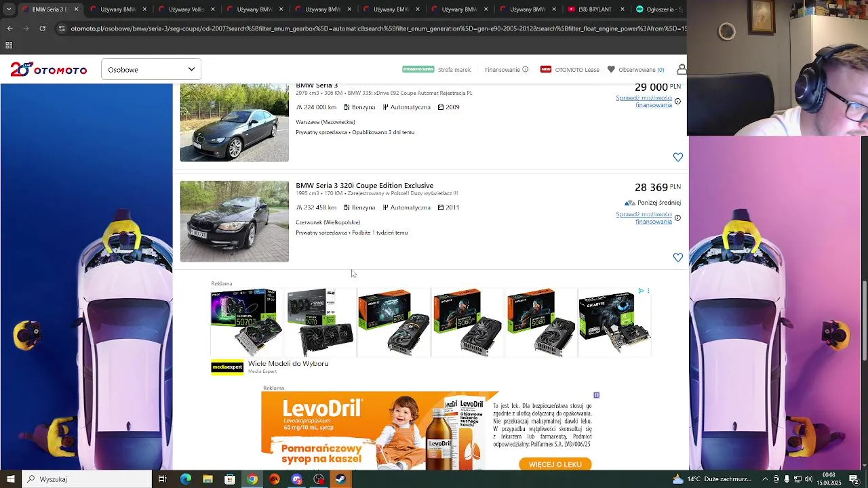
Task: Click the AdChoices icon on GPU ad
Action: coord(641,291)
